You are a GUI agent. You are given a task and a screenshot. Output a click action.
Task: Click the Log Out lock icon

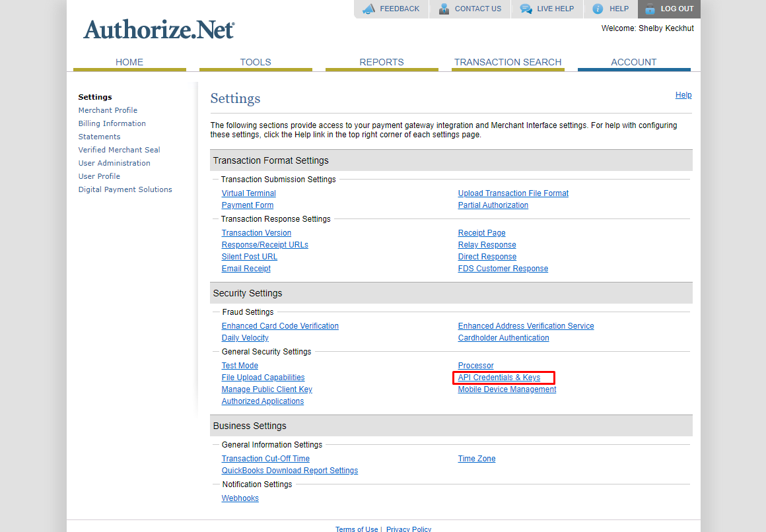click(x=650, y=9)
